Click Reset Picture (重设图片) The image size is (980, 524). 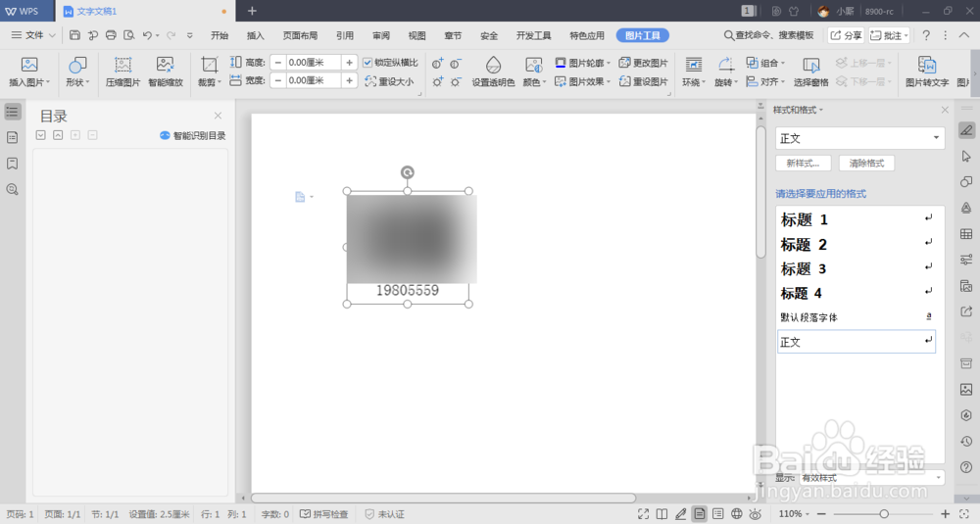pos(643,82)
